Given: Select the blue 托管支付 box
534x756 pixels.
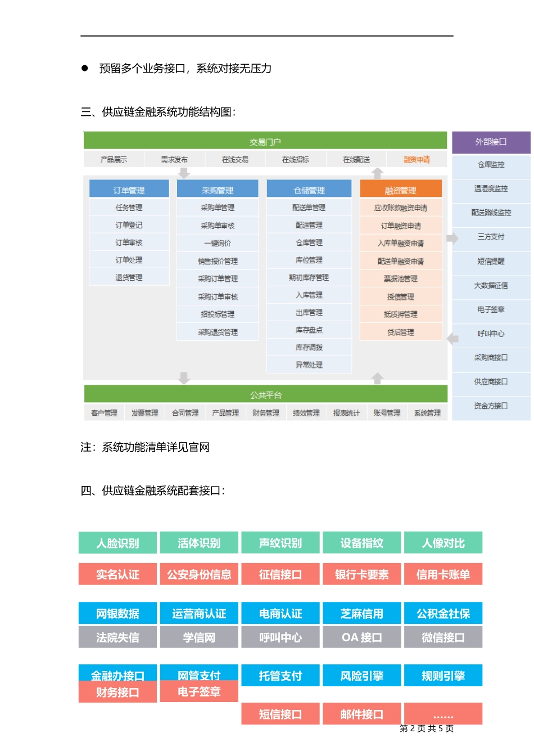Looking at the screenshot, I should [280, 676].
